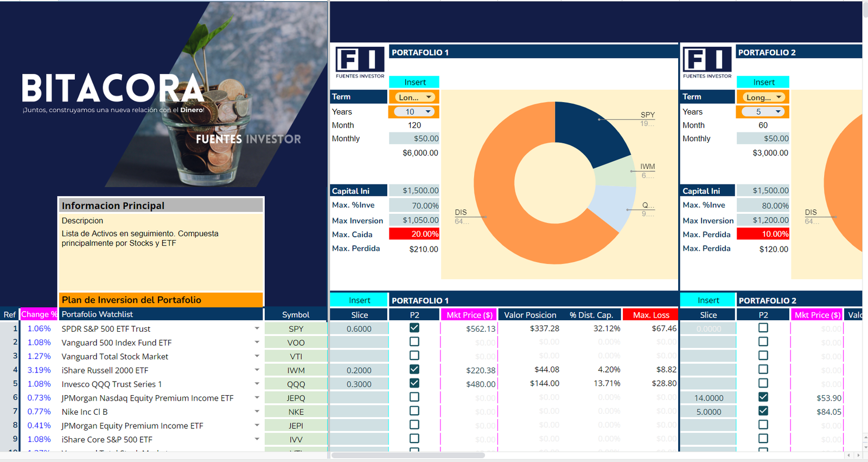This screenshot has height=462, width=868.
Task: Click the Valor Posicion value $337.28
Action: click(x=544, y=328)
